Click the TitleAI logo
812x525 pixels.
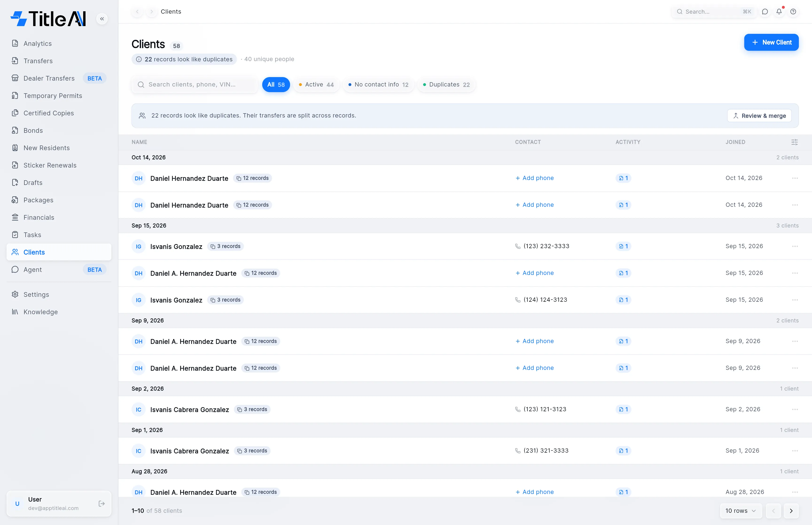pos(48,19)
